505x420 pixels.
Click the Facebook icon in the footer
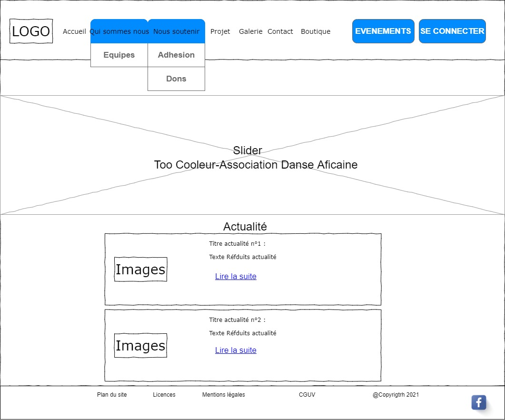tap(478, 402)
